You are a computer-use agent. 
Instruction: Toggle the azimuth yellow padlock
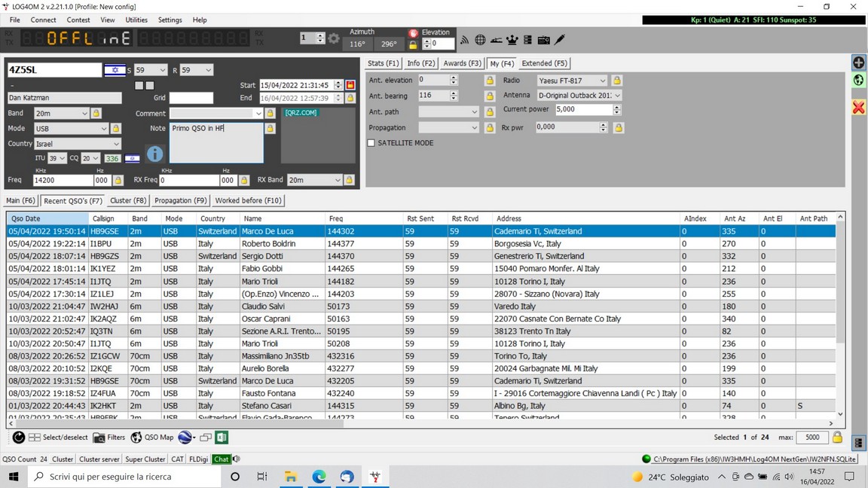coord(413,44)
